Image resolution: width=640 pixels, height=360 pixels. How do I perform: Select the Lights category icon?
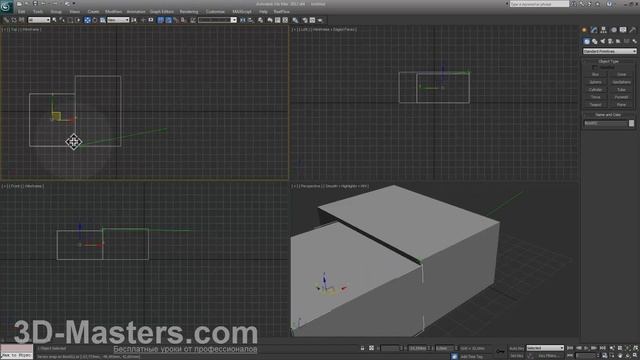pos(603,41)
